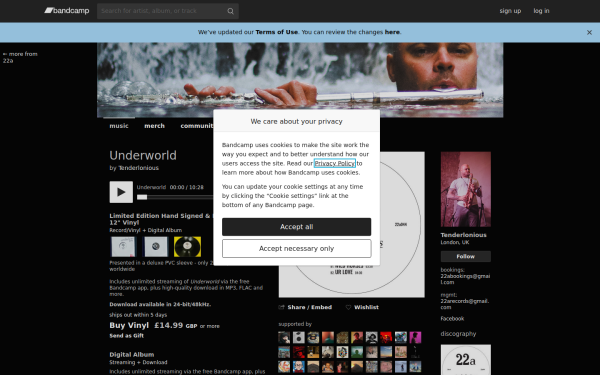The width and height of the screenshot is (600, 375).
Task: Dismiss the Terms of Use banner
Action: coord(589,33)
